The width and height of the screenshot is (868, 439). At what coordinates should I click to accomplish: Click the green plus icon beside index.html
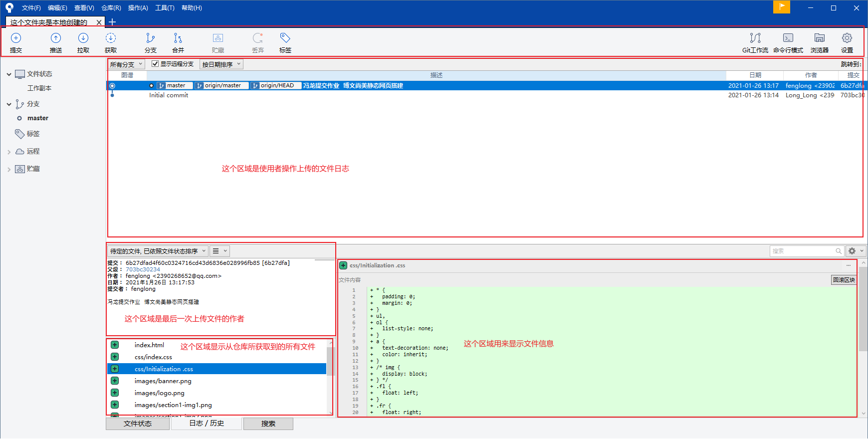click(115, 345)
